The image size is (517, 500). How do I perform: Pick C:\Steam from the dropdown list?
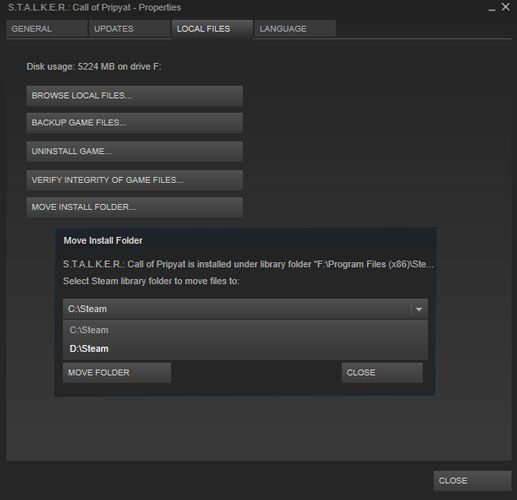(x=245, y=330)
